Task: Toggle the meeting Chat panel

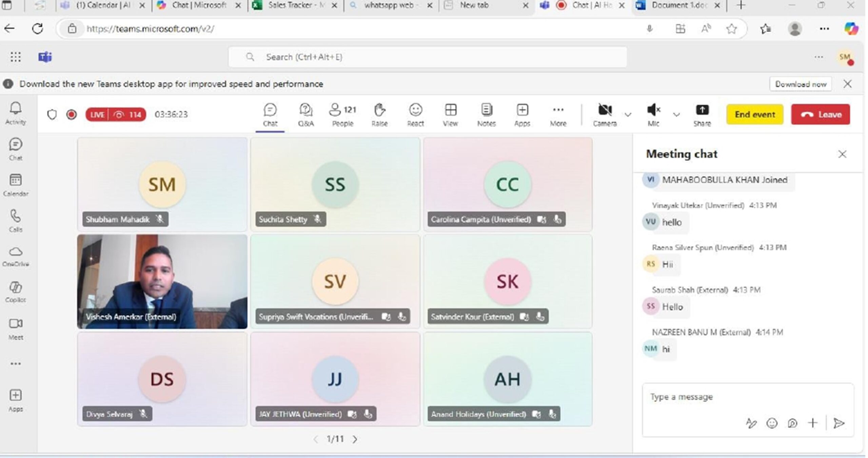Action: (x=270, y=115)
